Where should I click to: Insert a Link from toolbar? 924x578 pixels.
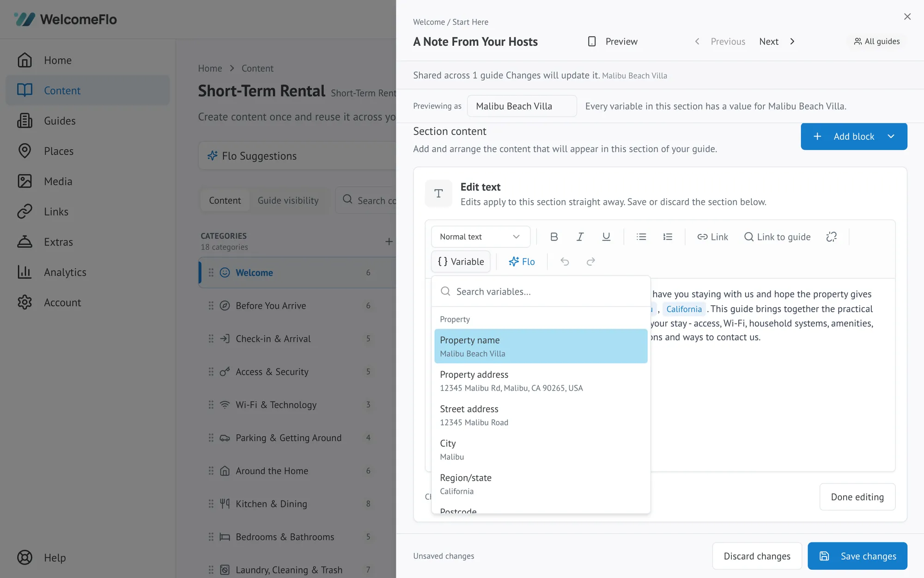tap(712, 237)
